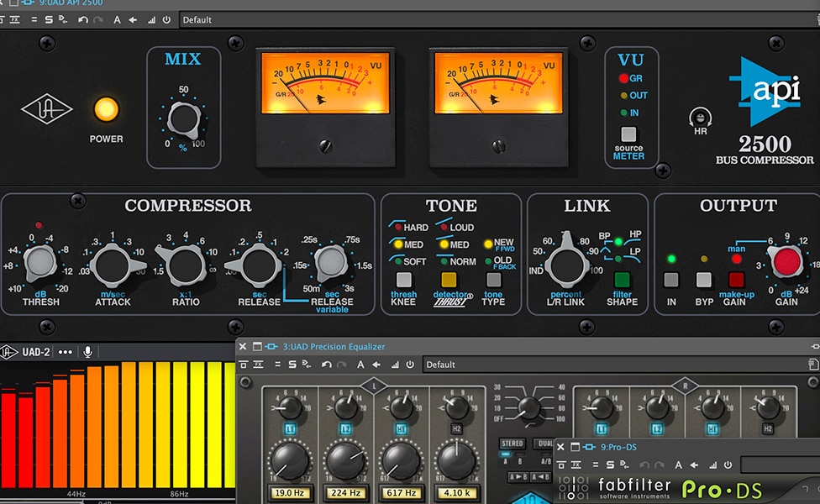Click the A◀B copy button in Precision Equalizer
Viewport: 820px width, 504px height.
click(x=540, y=477)
